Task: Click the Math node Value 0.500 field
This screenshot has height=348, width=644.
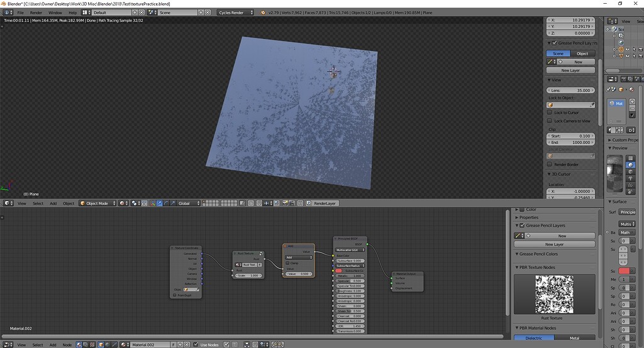Action: click(299, 274)
